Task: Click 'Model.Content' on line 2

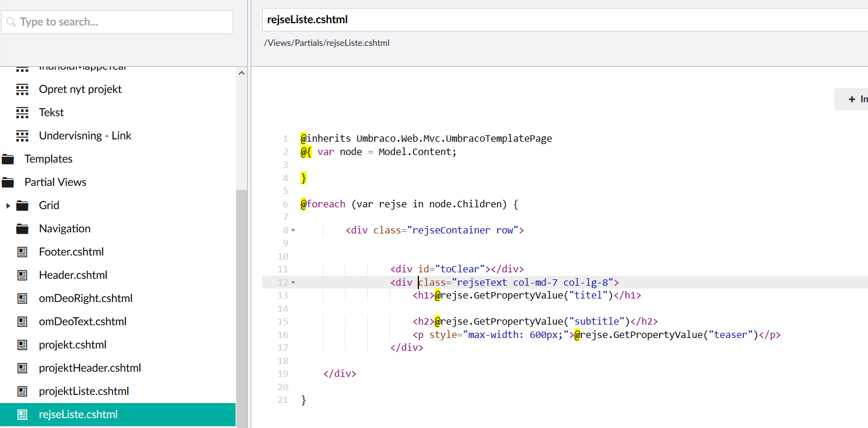Action: click(415, 152)
